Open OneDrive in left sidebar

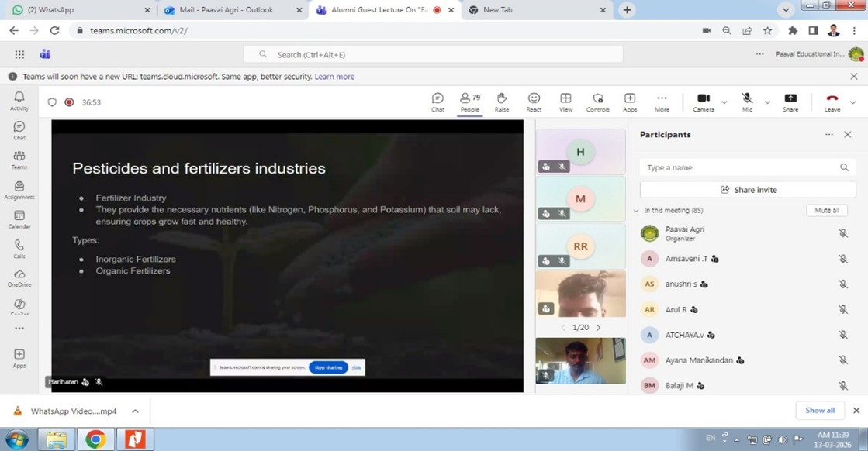click(19, 278)
